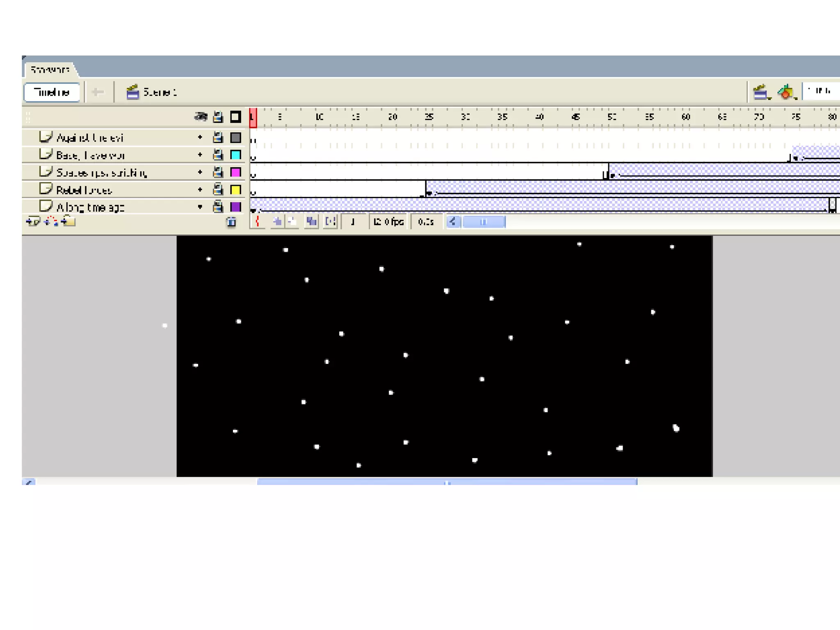The width and height of the screenshot is (840, 630).
Task: Open the Edit Symbols dropdown
Action: coord(786,92)
